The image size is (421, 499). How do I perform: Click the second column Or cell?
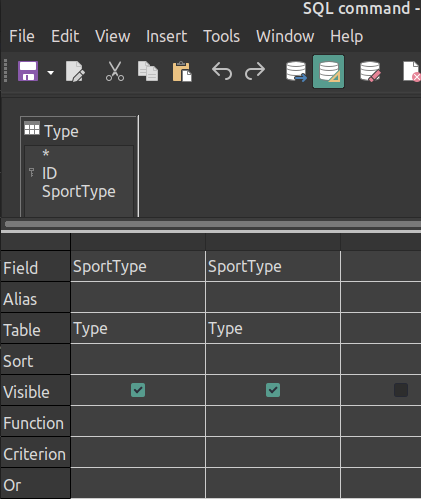(x=273, y=483)
